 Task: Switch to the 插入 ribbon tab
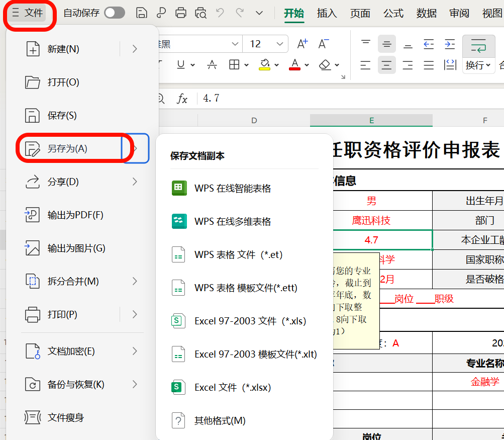coord(327,14)
